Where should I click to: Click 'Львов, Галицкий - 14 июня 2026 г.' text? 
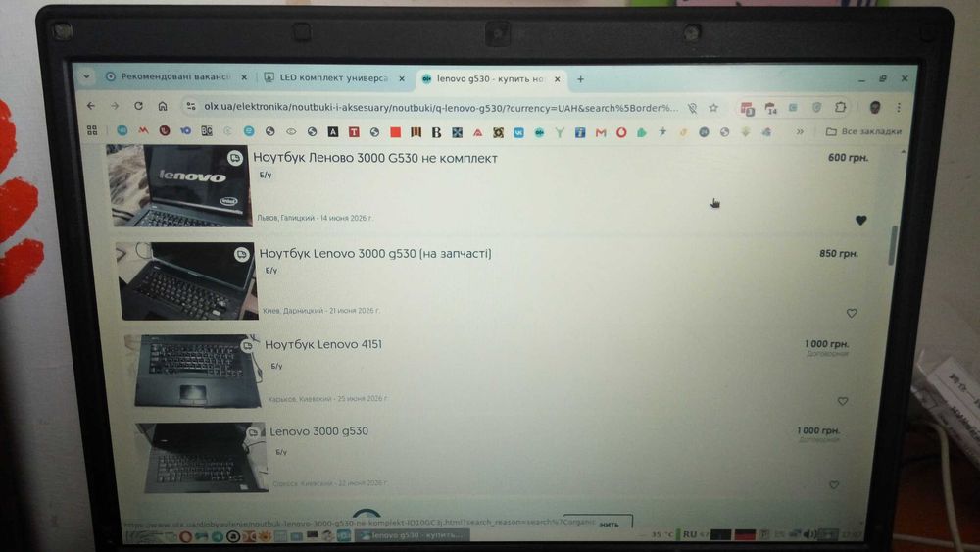coord(315,218)
